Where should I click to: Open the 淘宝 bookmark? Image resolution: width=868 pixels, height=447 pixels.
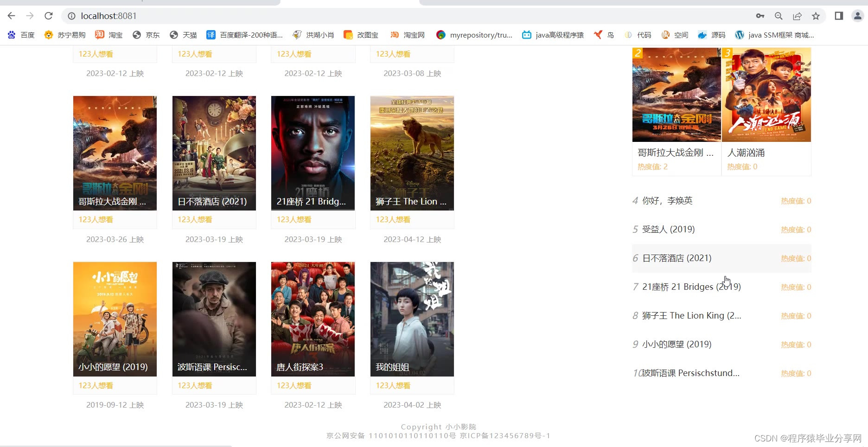[x=109, y=35]
